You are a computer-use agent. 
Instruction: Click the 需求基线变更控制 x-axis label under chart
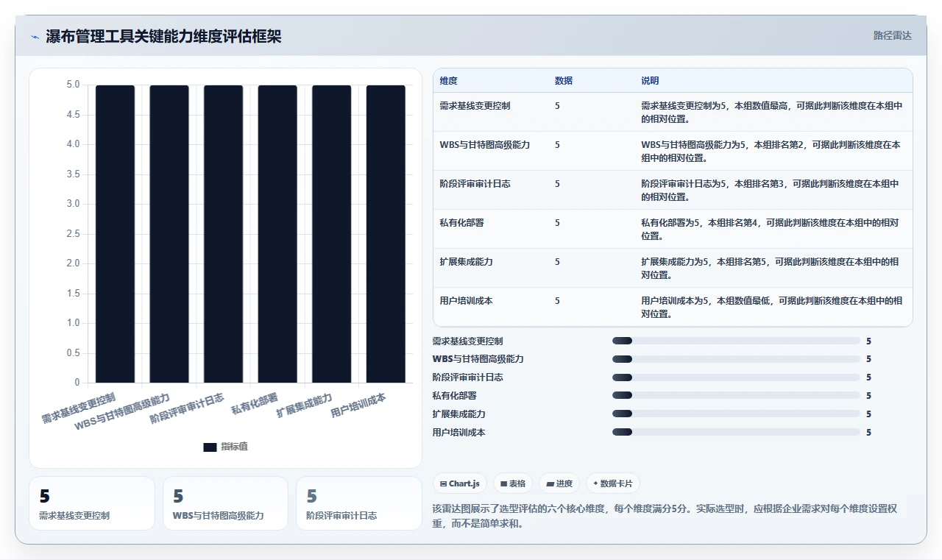(x=79, y=408)
